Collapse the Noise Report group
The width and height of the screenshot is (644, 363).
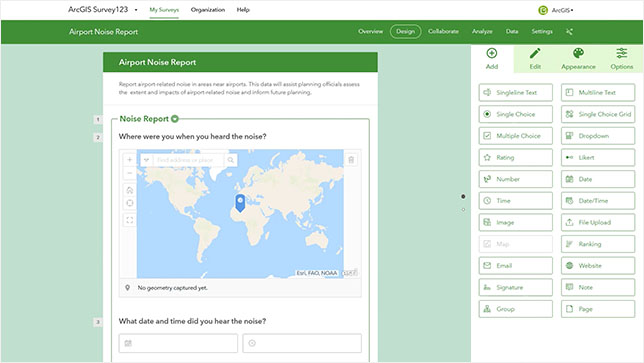tap(175, 119)
